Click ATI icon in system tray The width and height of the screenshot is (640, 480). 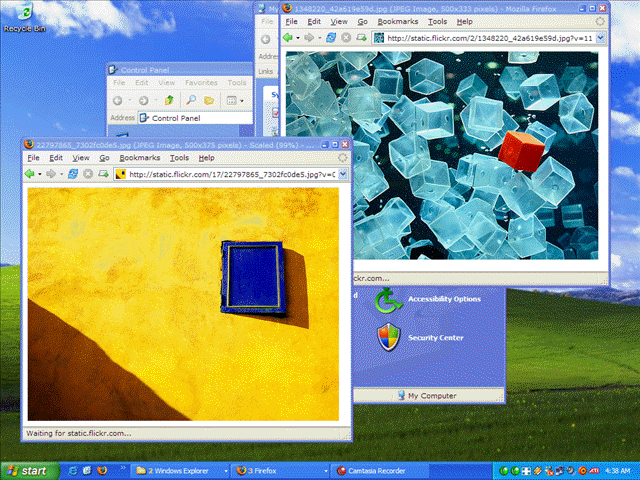pos(594,471)
